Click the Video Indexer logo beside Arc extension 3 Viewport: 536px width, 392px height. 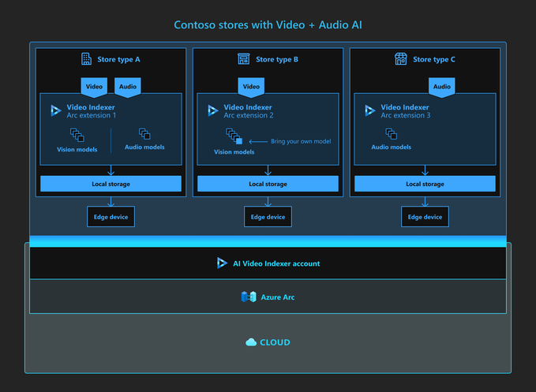pos(370,110)
